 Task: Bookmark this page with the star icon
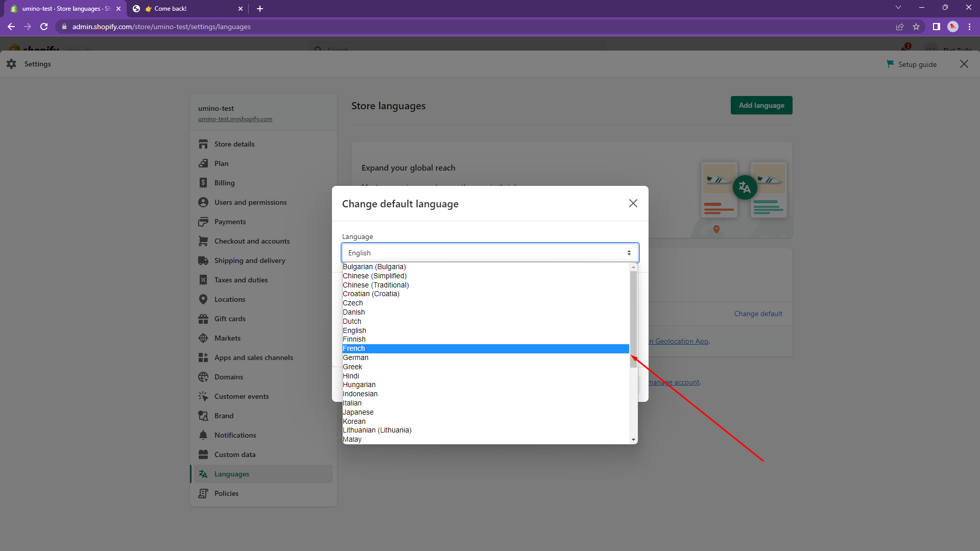916,27
